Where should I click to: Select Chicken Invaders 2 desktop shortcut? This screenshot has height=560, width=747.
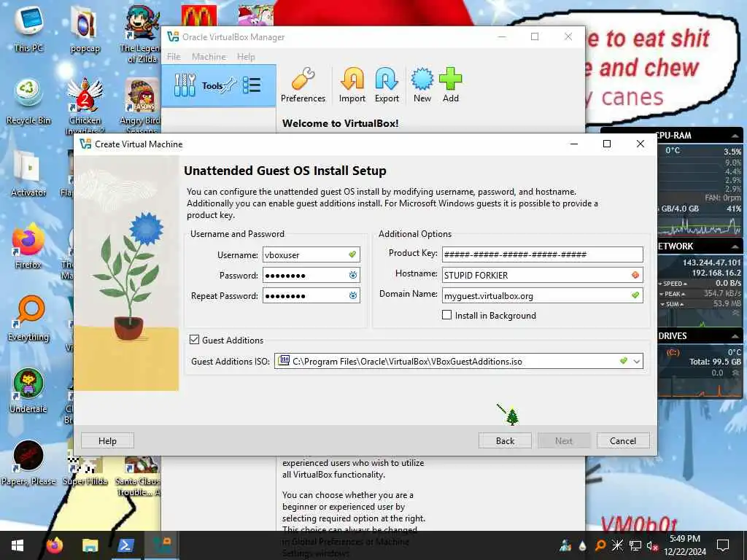85,106
